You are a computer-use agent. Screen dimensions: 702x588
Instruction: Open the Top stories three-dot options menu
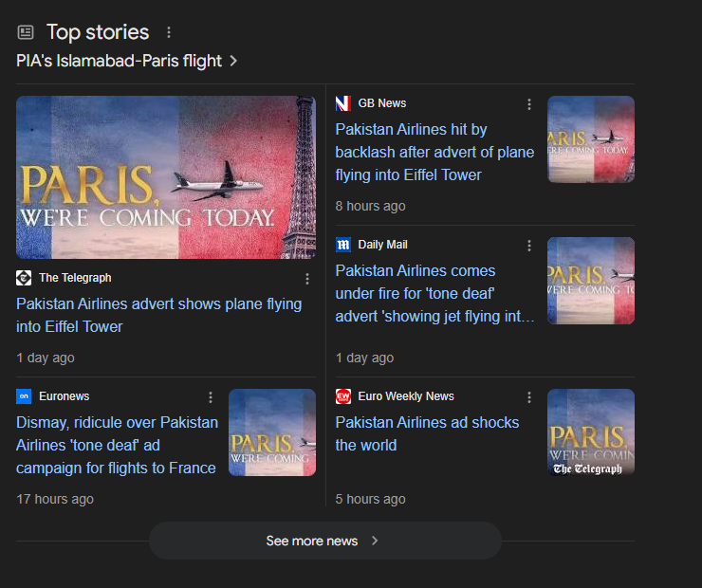point(169,32)
